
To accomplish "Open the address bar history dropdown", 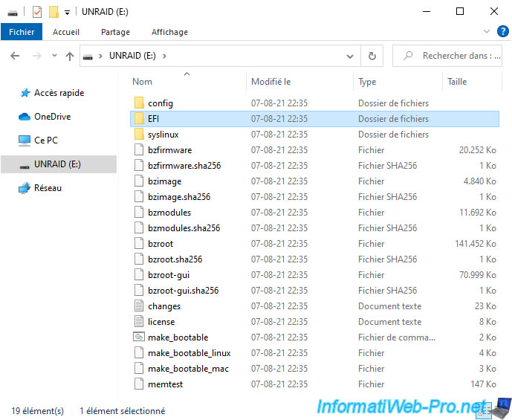I will pyautogui.click(x=351, y=56).
